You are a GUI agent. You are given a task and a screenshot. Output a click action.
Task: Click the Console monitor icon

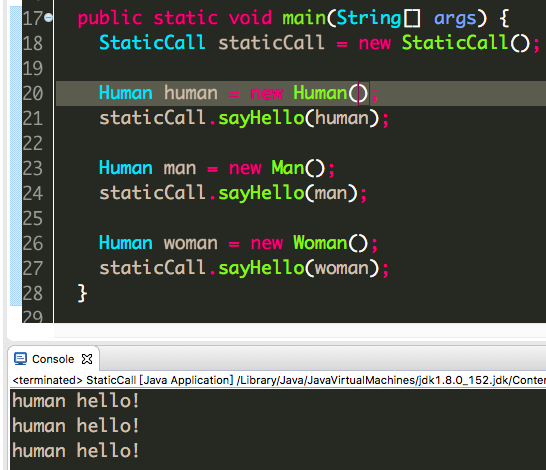(x=20, y=359)
